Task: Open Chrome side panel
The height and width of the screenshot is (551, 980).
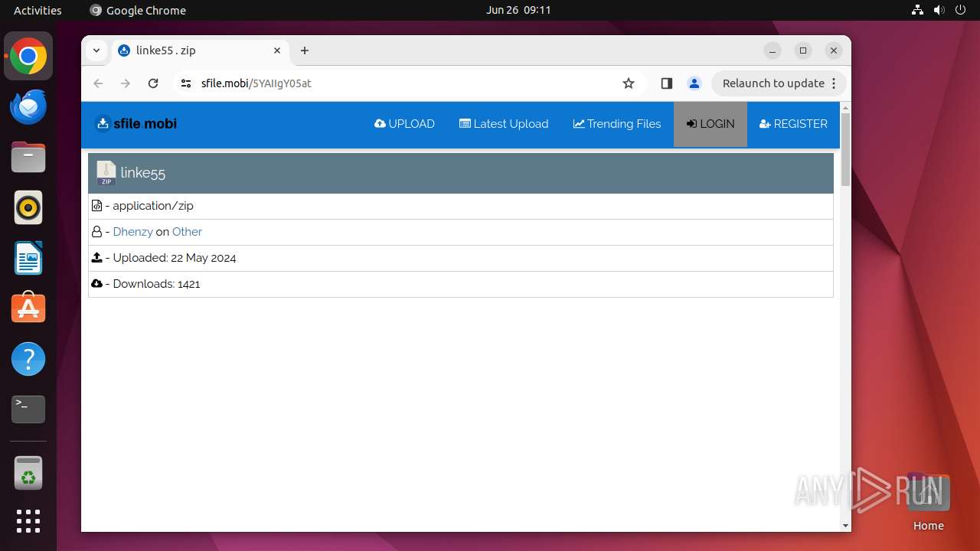Action: [x=666, y=83]
